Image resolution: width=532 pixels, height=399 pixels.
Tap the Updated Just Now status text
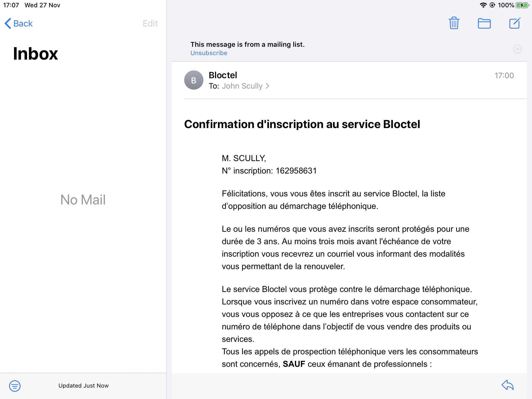pyautogui.click(x=83, y=385)
